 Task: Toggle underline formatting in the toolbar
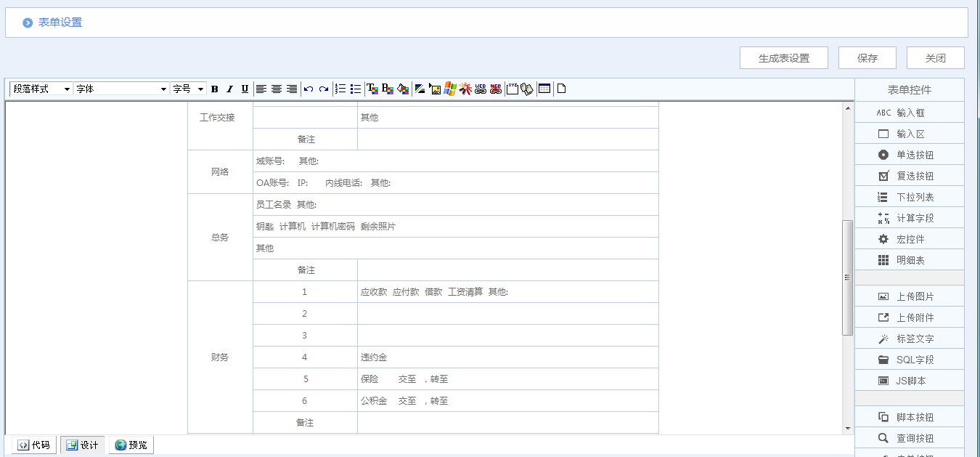point(245,89)
